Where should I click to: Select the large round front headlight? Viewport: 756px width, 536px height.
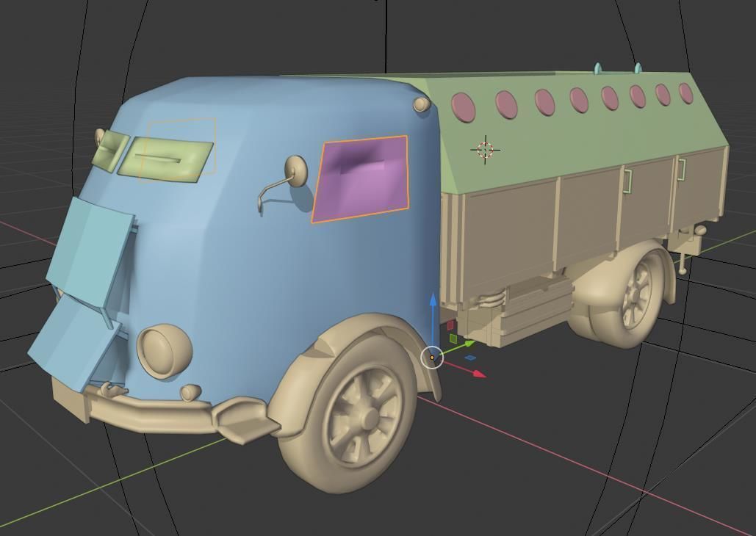click(x=164, y=352)
